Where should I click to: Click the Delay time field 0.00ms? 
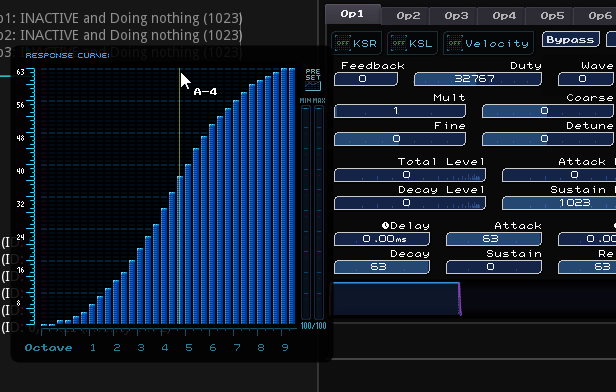[382, 239]
